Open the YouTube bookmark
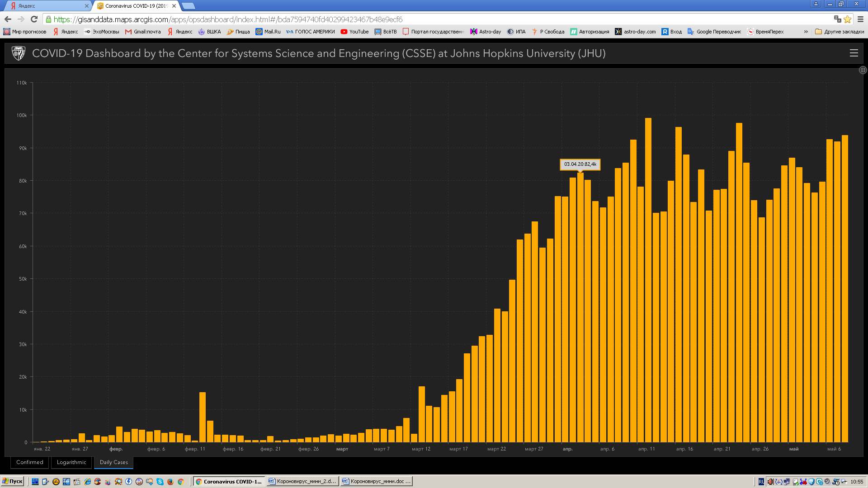The width and height of the screenshot is (868, 488). (354, 32)
